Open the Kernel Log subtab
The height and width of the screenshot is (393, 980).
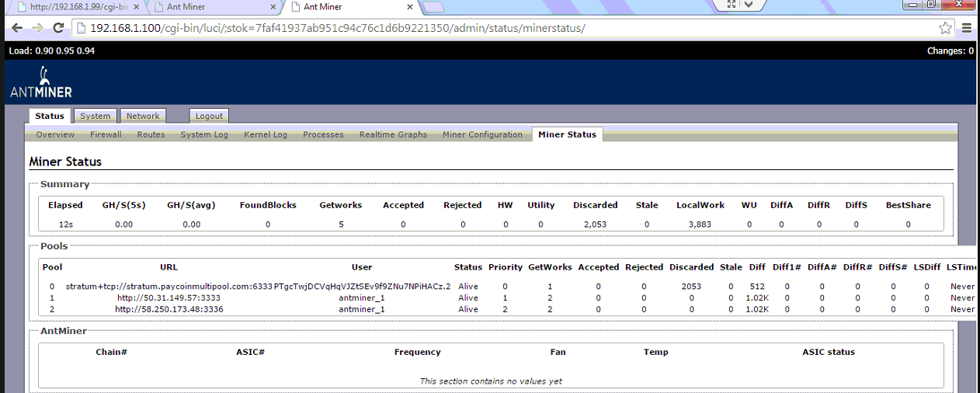click(266, 134)
